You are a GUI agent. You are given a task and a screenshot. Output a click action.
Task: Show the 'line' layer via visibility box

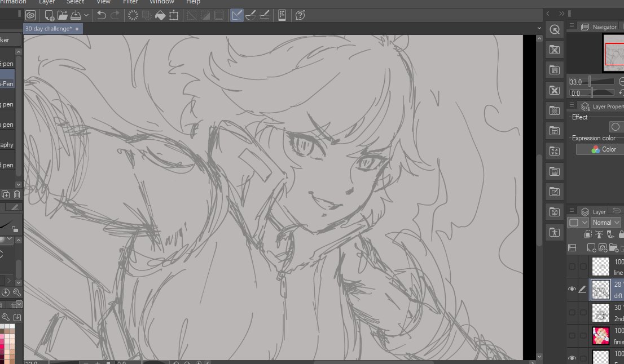coord(572,267)
